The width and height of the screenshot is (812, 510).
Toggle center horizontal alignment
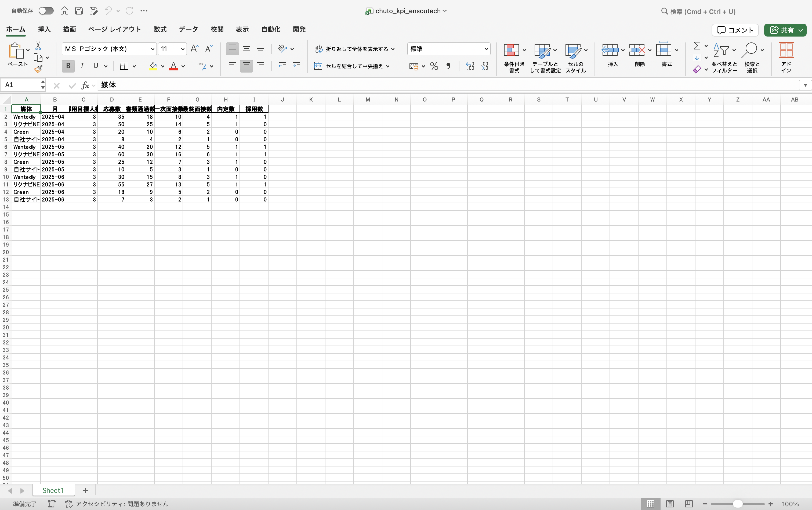pyautogui.click(x=247, y=66)
